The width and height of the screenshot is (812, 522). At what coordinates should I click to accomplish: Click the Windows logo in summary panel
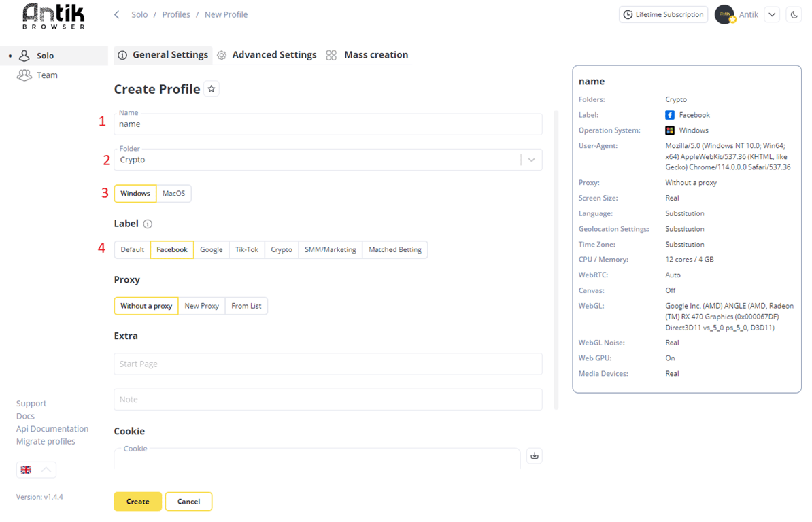click(670, 130)
